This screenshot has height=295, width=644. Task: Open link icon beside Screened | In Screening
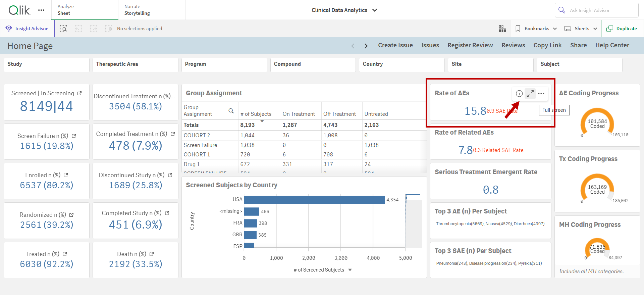[79, 93]
